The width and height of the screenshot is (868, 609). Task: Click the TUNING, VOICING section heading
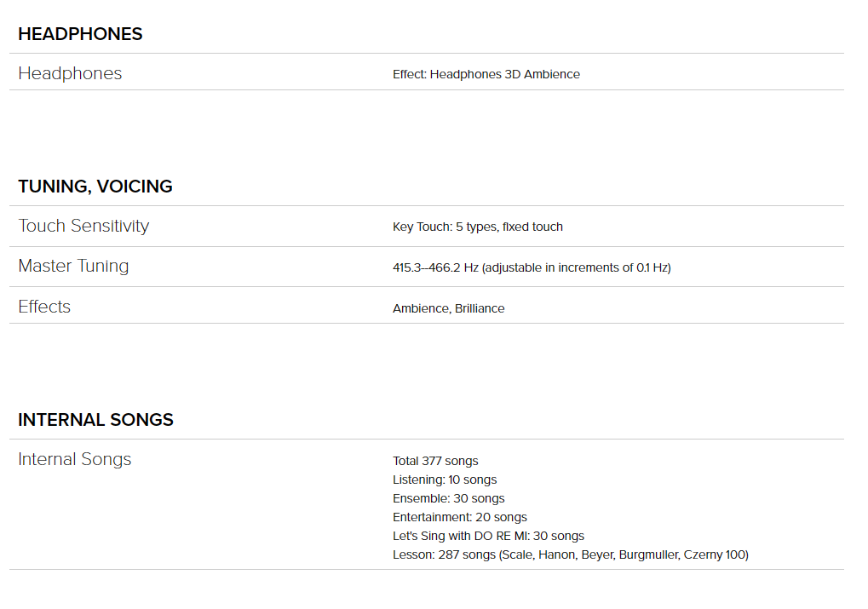coord(95,187)
